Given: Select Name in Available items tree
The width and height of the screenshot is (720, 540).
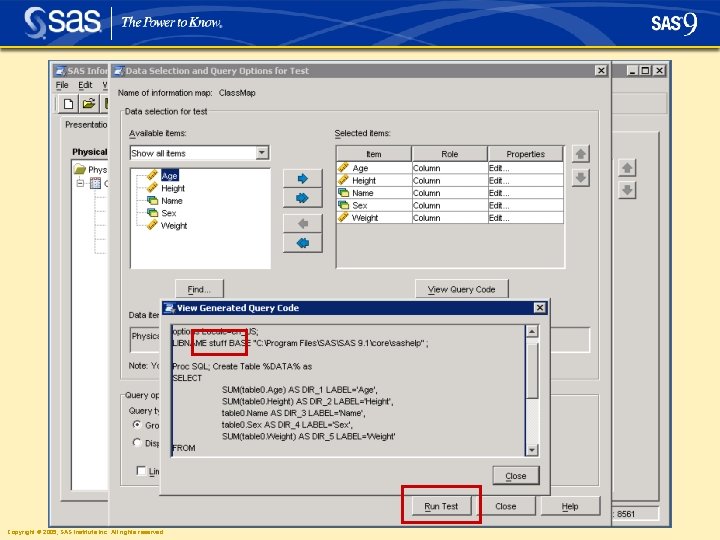Looking at the screenshot, I should (x=172, y=201).
